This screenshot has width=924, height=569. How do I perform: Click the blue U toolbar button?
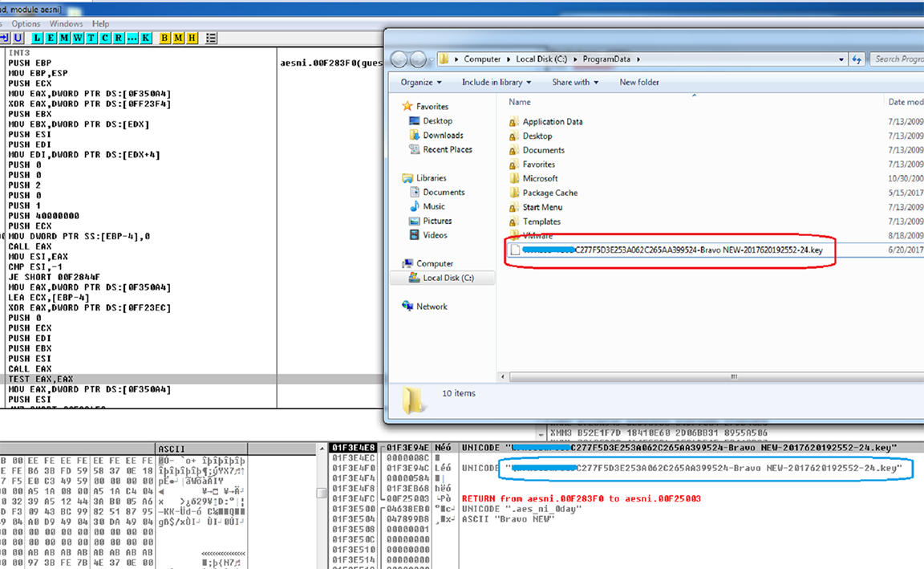pyautogui.click(x=18, y=38)
